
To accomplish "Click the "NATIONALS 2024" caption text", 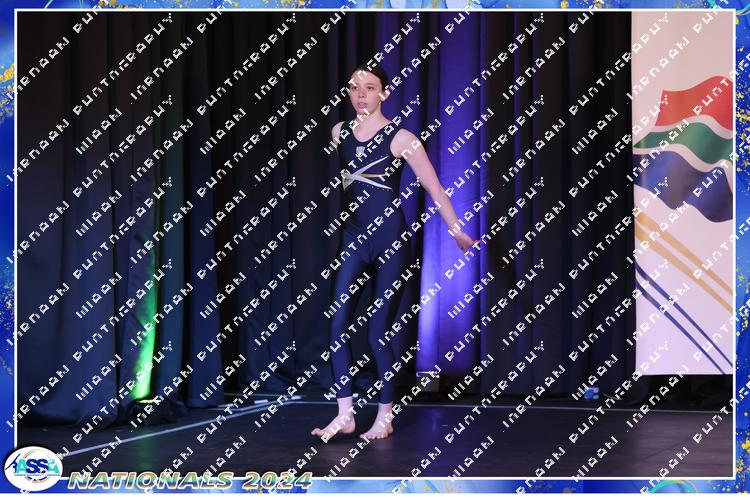I will click(190, 480).
